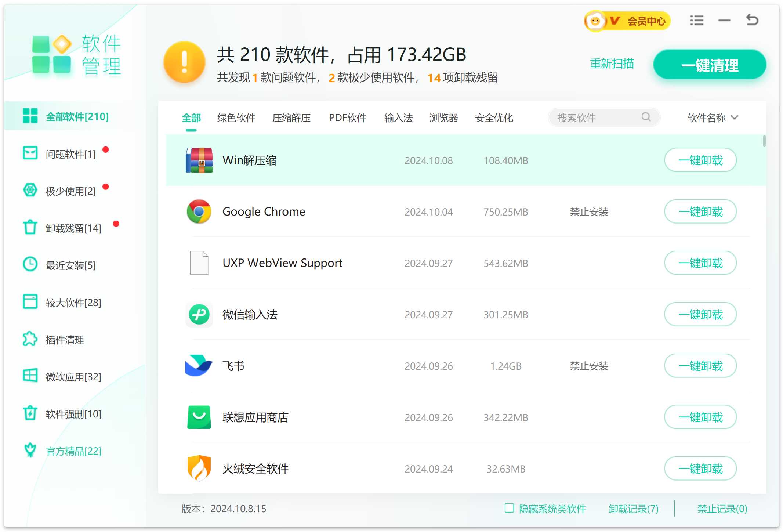
Task: Uninstall Google Chrome with 一键卸载
Action: [700, 211]
